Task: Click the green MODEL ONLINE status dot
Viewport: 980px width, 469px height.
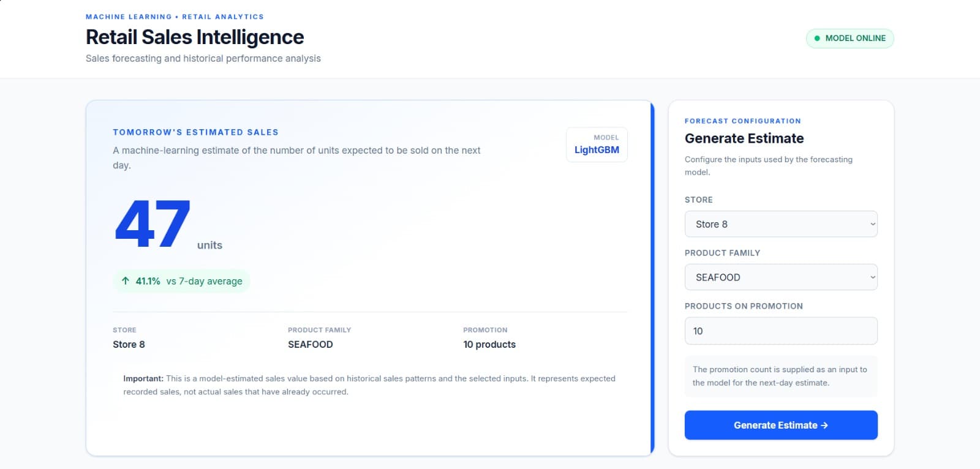Action: 817,38
